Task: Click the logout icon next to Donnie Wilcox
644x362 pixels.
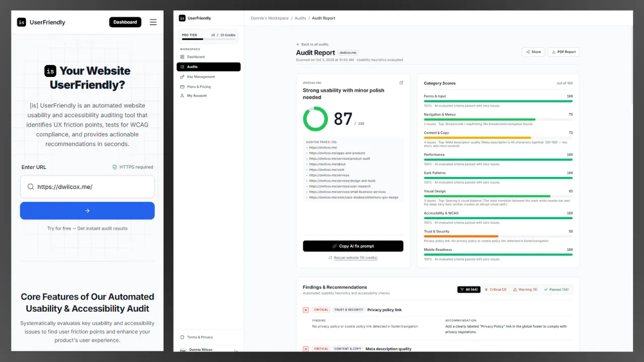Action: 235,350
